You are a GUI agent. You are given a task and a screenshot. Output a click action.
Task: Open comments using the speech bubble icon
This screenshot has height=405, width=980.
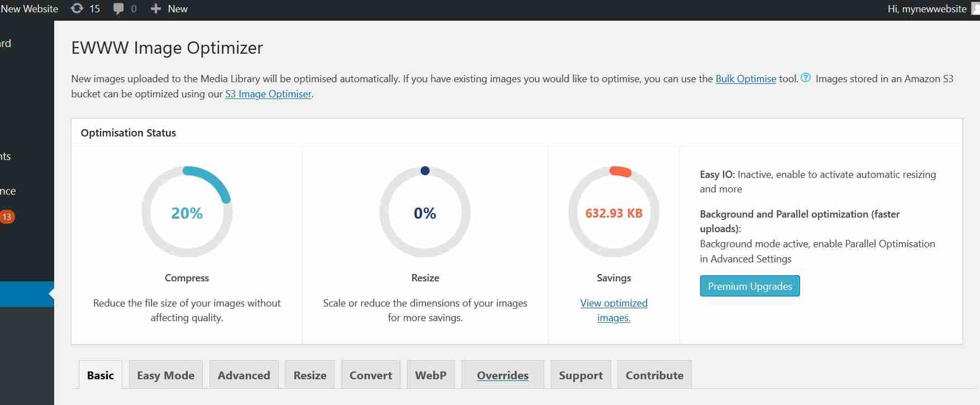click(119, 8)
